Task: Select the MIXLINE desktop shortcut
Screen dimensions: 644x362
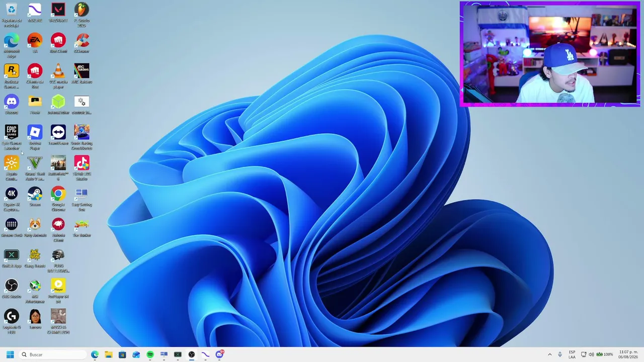Action: pyautogui.click(x=35, y=13)
